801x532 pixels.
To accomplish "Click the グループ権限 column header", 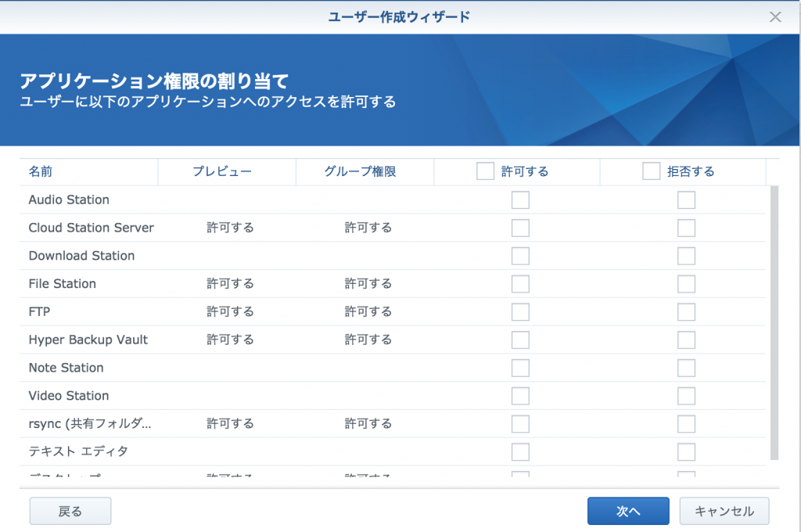I will (365, 171).
